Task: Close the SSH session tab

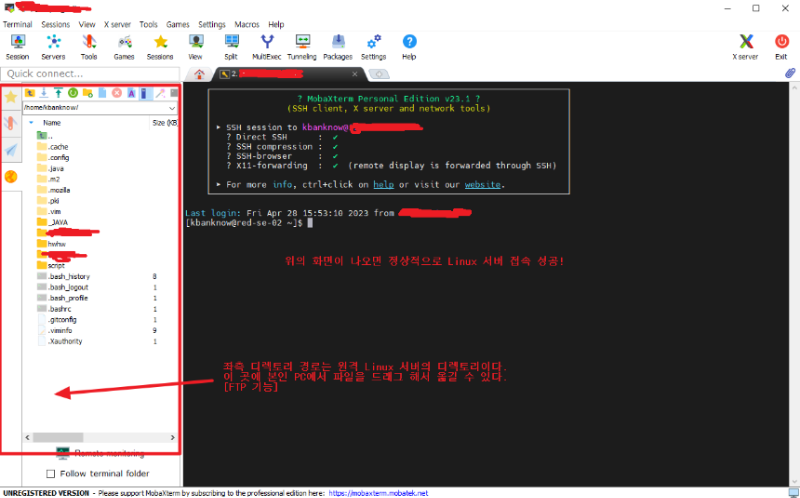Action: [355, 74]
